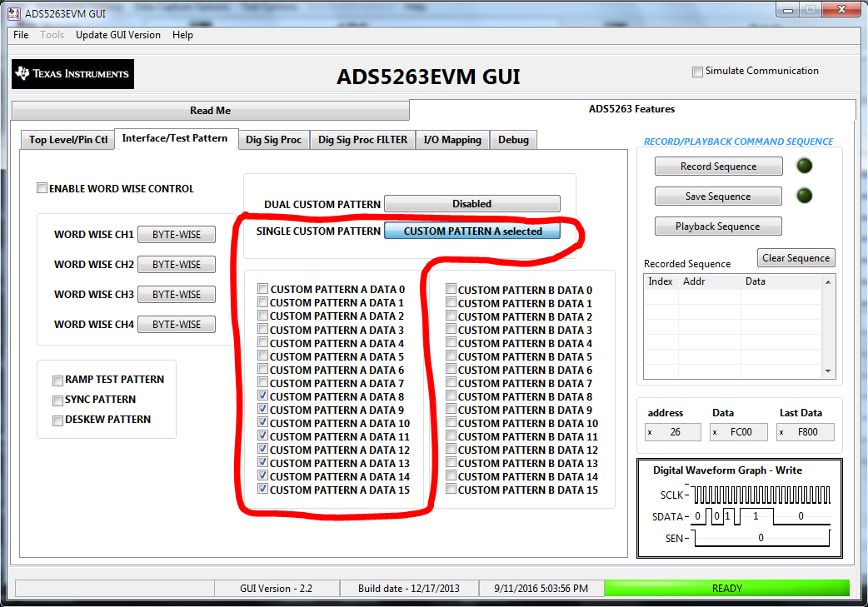
Task: Check CUSTOM PATTERN B DATA 0
Action: click(451, 288)
